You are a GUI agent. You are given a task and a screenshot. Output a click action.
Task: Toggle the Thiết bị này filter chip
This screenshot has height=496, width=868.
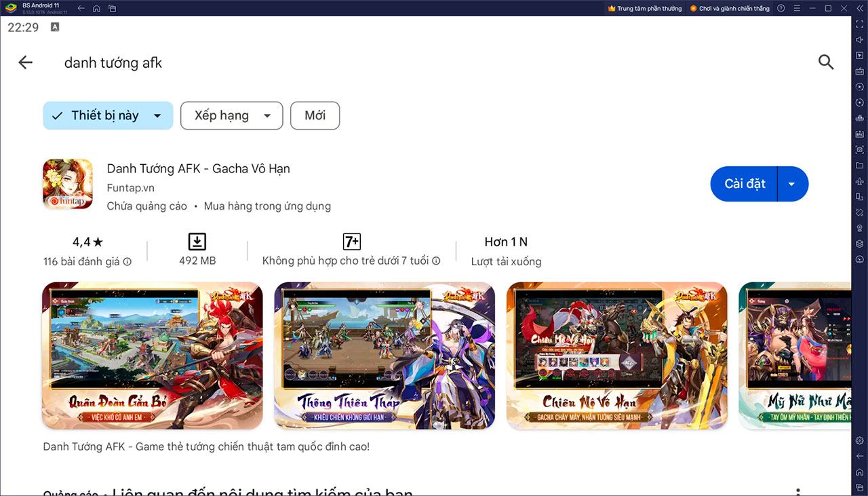(108, 115)
